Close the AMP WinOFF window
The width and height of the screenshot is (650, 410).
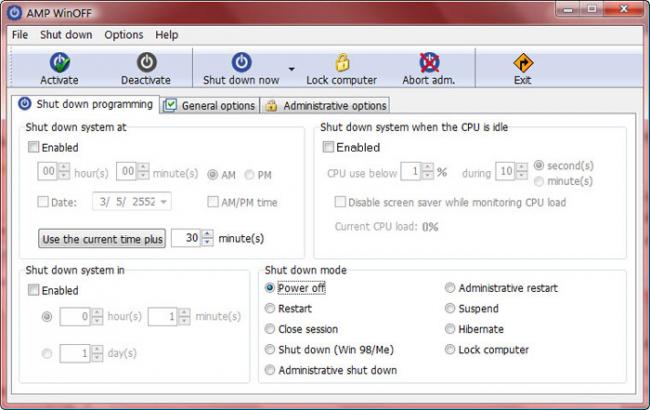(623, 9)
